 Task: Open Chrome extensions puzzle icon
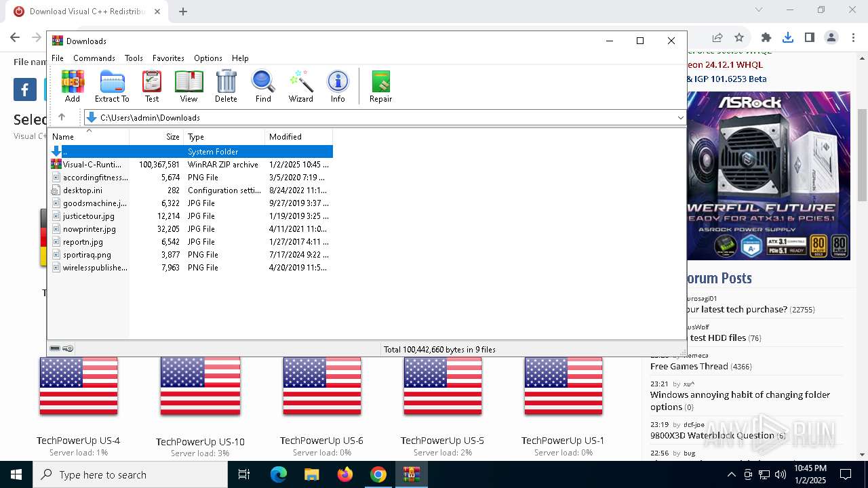766,37
